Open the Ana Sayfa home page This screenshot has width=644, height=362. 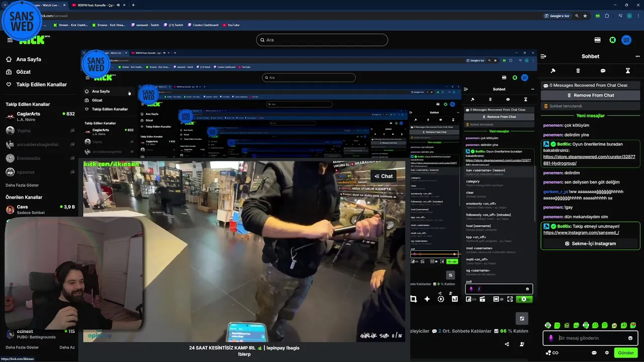(x=23, y=59)
